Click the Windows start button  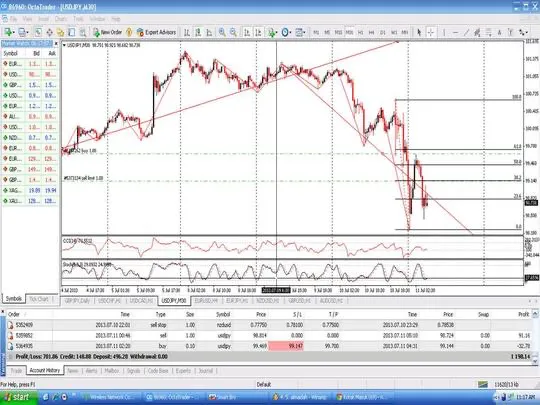click(x=18, y=397)
